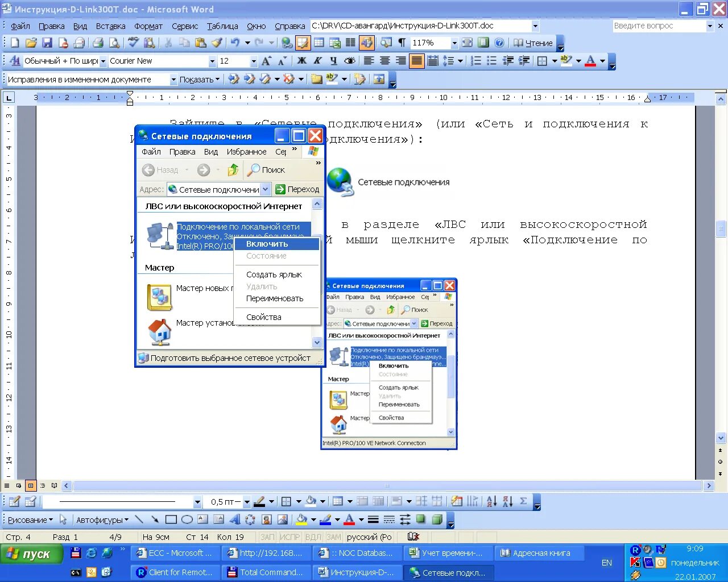Click the Decrease Indent icon
Viewport: 728px width, 582px height.
(508, 61)
